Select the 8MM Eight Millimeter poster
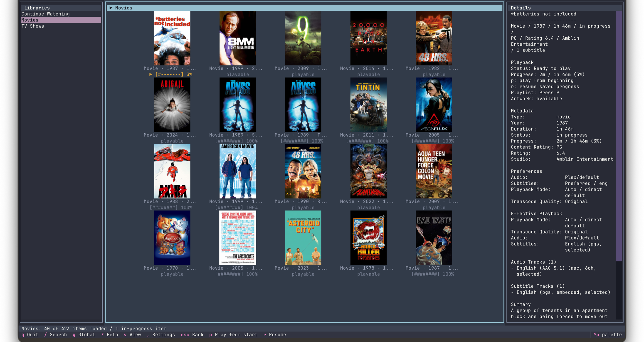The height and width of the screenshot is (342, 644). coord(237,38)
